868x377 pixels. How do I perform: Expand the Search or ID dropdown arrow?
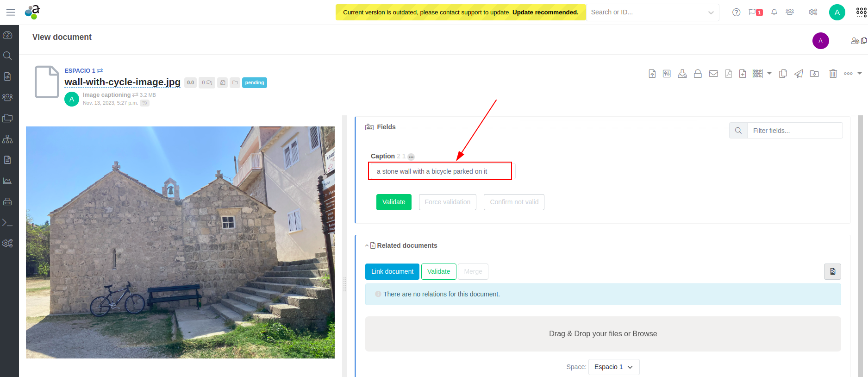pyautogui.click(x=711, y=13)
